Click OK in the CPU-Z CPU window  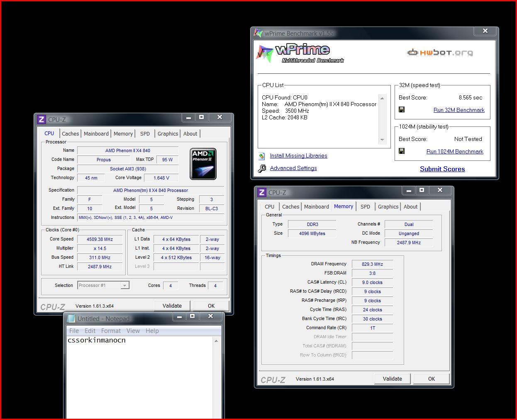coord(211,306)
